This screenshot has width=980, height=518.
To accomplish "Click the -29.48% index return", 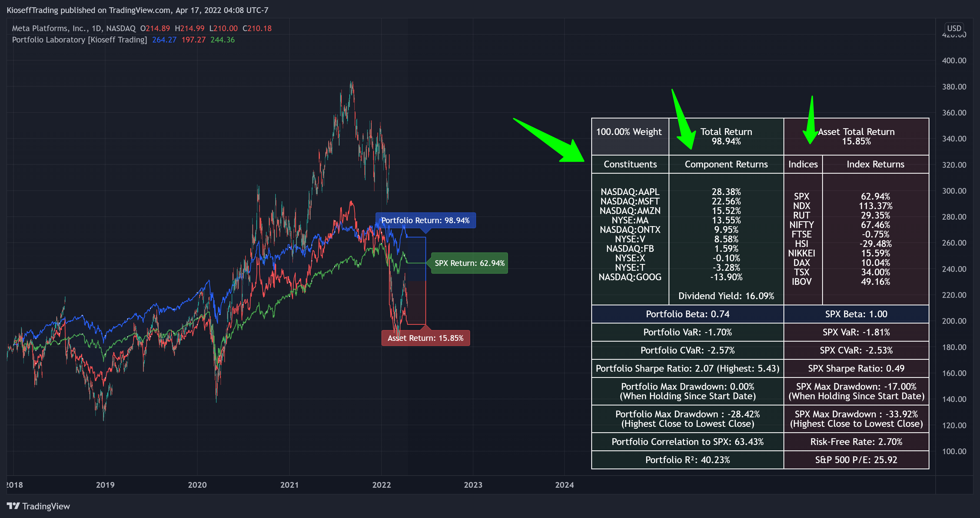I will [x=875, y=244].
